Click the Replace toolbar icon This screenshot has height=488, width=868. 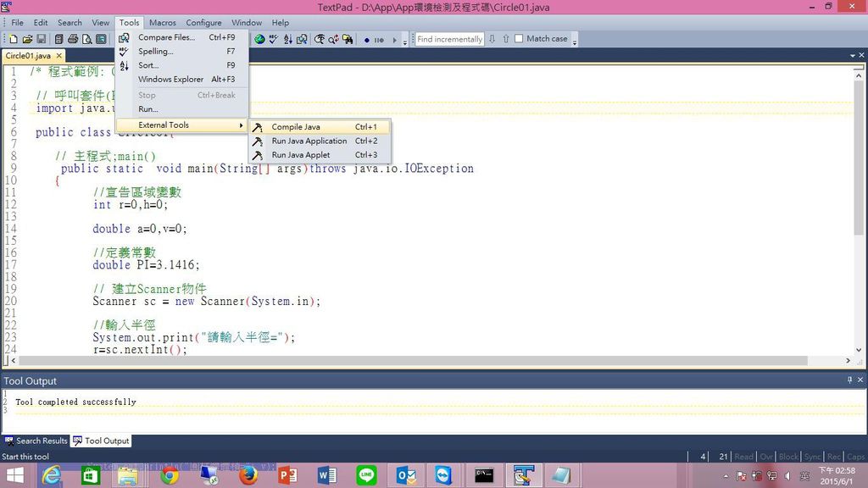tap(333, 39)
